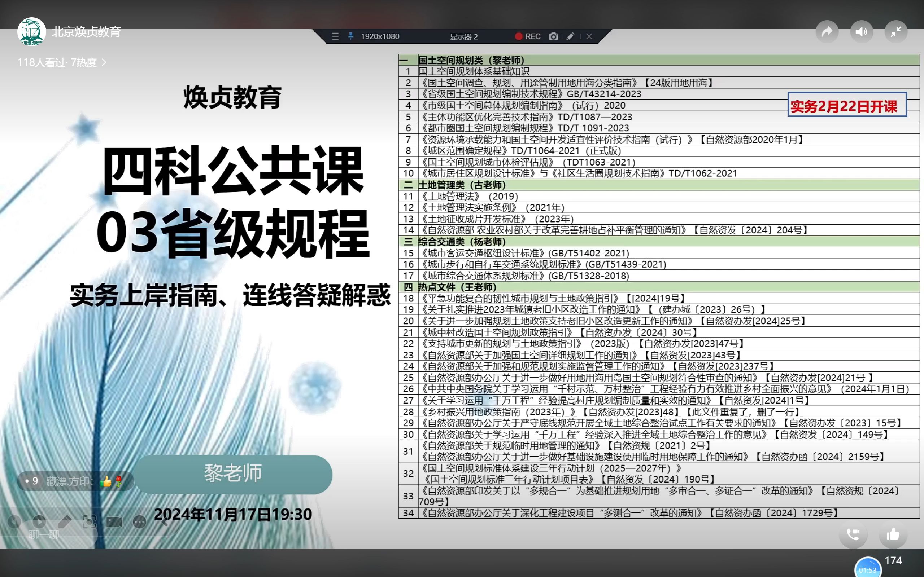Screen dimensions: 924x577
Task: Click the share arrow icon
Action: (x=827, y=32)
